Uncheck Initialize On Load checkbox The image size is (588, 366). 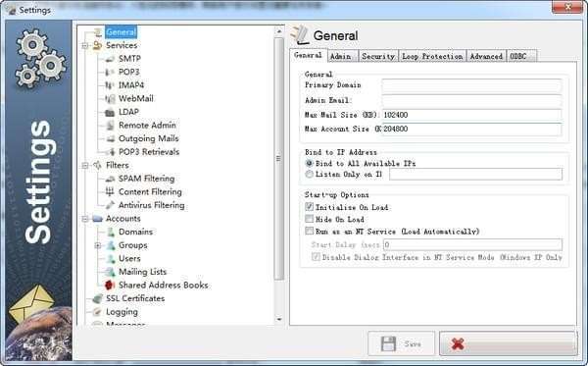tap(309, 207)
